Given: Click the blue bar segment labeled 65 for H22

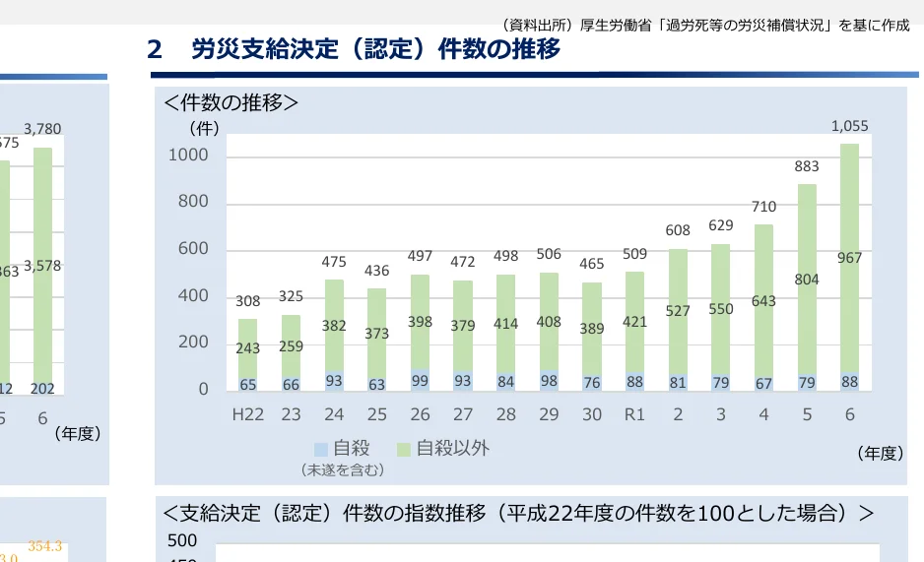Looking at the screenshot, I should coord(247,383).
